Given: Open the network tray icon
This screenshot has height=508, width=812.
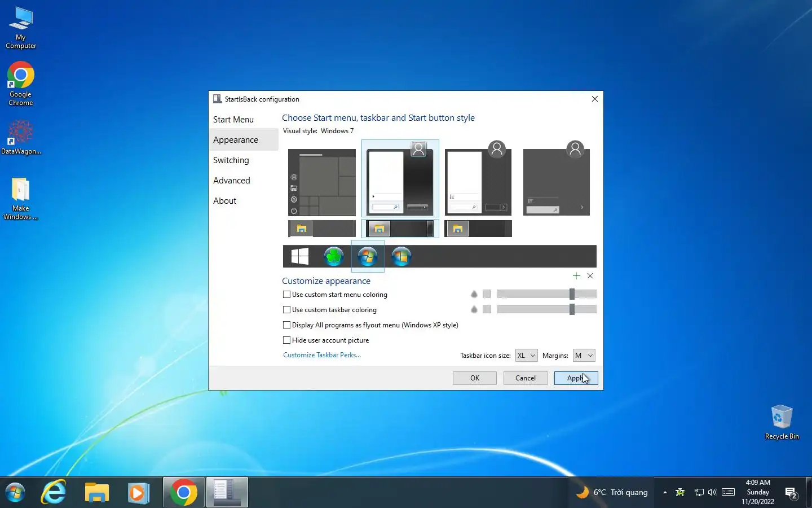Looking at the screenshot, I should pyautogui.click(x=699, y=492).
